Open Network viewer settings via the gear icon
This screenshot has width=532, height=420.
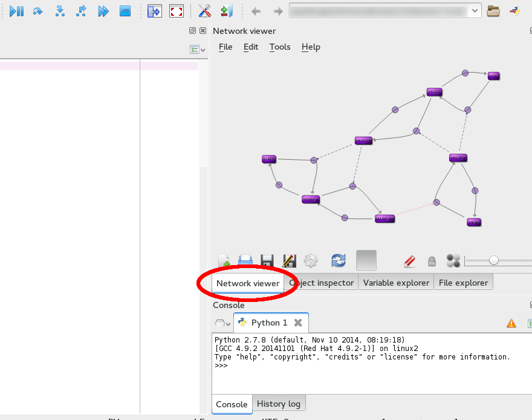tap(311, 260)
